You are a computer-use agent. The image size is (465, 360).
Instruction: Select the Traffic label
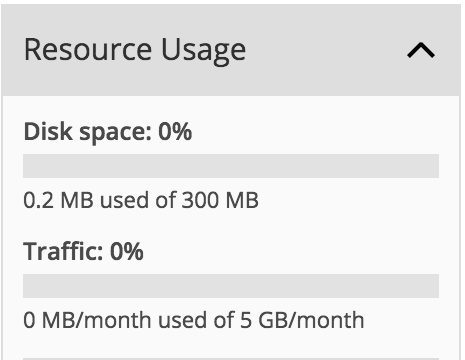(x=63, y=251)
